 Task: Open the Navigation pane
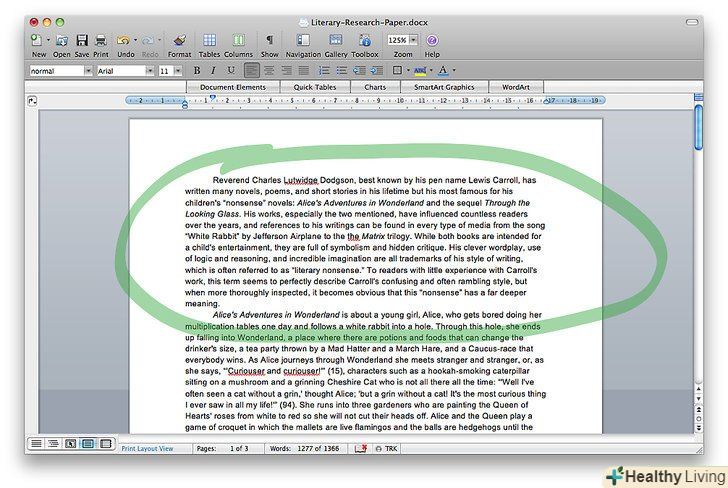coord(303,40)
